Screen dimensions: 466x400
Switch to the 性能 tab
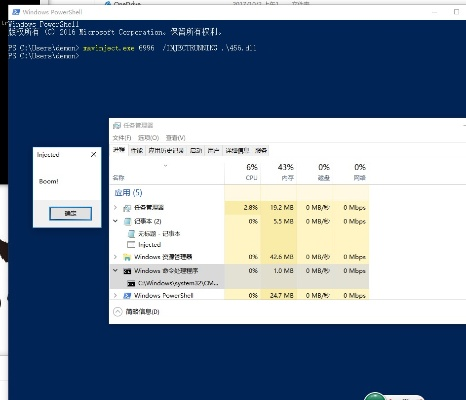[137, 151]
